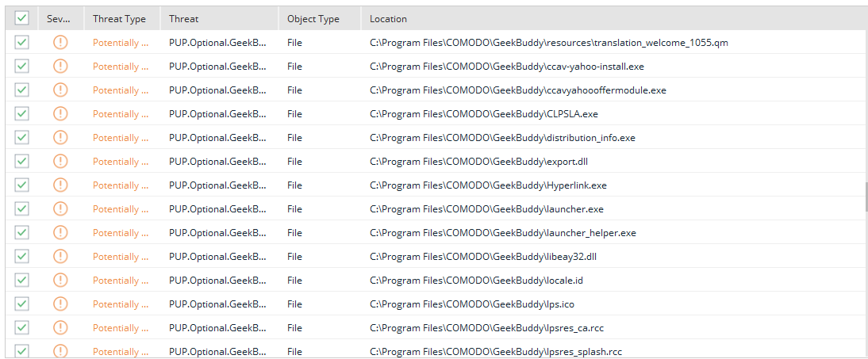Sort by the Threat column header
868x359 pixels.
pyautogui.click(x=220, y=19)
